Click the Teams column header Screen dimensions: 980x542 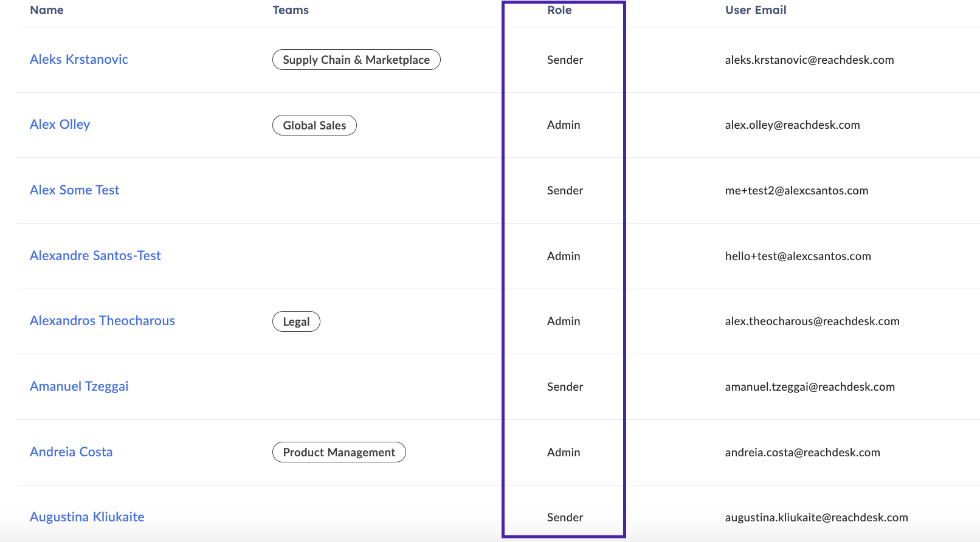[291, 10]
